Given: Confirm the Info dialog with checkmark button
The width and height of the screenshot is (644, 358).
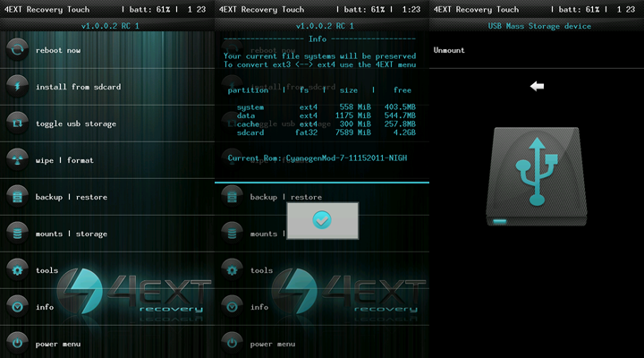Looking at the screenshot, I should [322, 220].
